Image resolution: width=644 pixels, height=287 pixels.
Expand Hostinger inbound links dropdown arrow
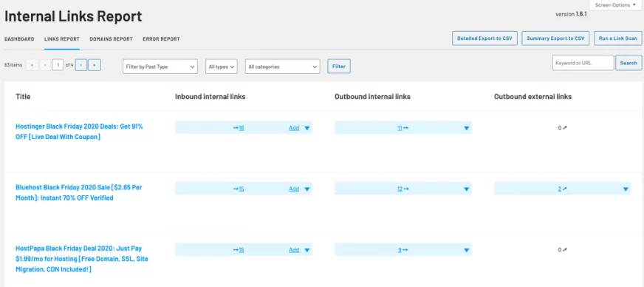point(306,128)
